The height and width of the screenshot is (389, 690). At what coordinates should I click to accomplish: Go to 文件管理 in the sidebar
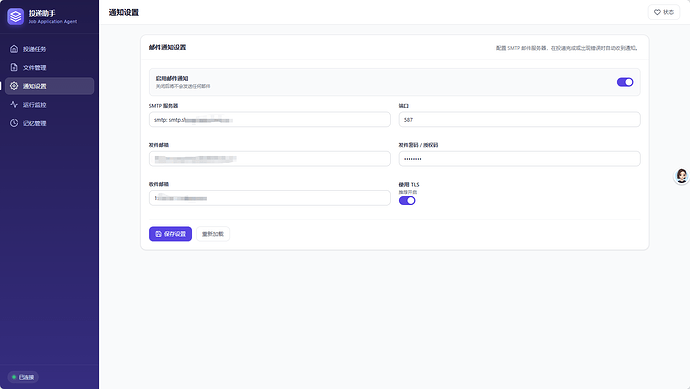pos(49,67)
